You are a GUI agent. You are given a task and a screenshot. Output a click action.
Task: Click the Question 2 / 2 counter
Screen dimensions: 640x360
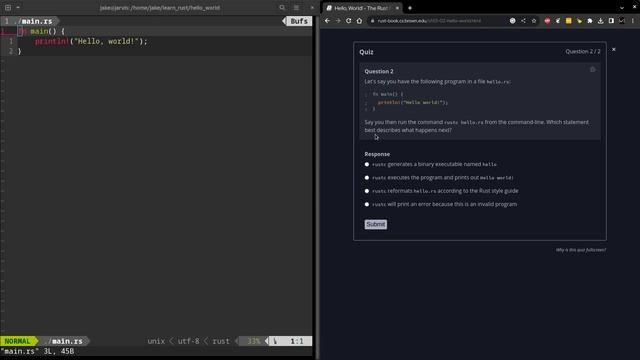(x=583, y=51)
